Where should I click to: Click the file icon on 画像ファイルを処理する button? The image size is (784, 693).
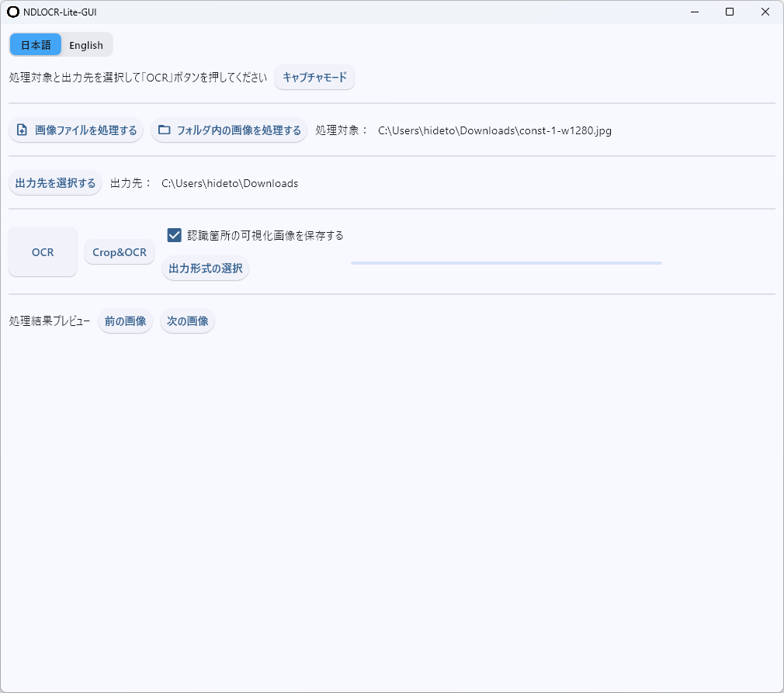pos(21,130)
